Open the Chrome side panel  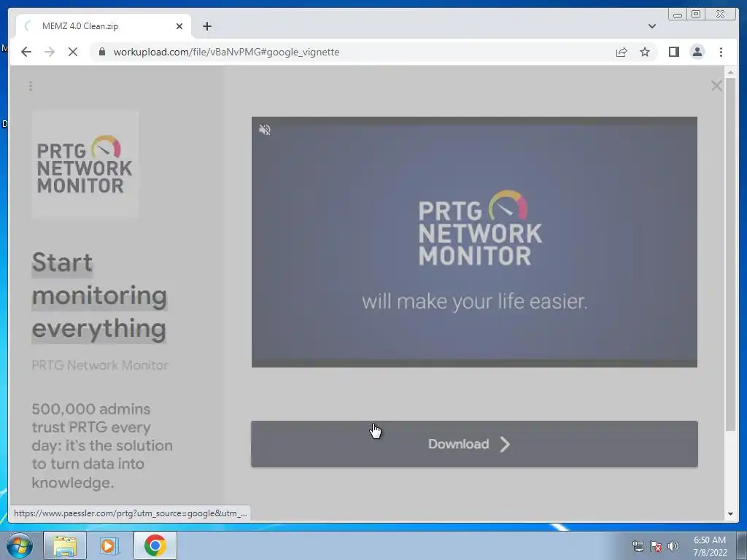(673, 52)
